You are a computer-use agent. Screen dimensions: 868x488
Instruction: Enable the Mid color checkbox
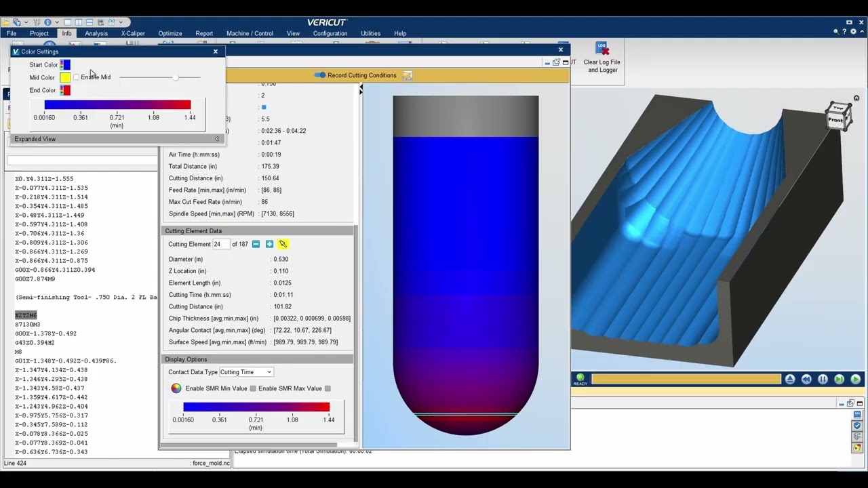(x=76, y=77)
